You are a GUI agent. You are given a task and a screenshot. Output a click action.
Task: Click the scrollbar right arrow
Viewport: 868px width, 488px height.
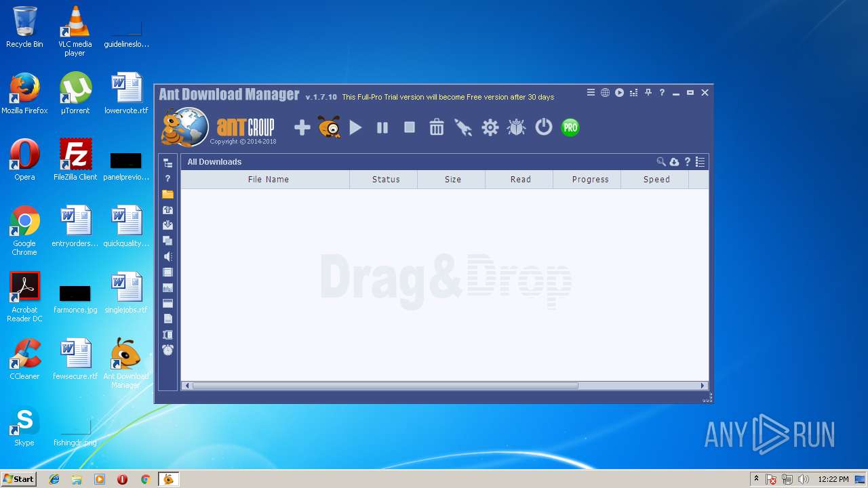[703, 386]
